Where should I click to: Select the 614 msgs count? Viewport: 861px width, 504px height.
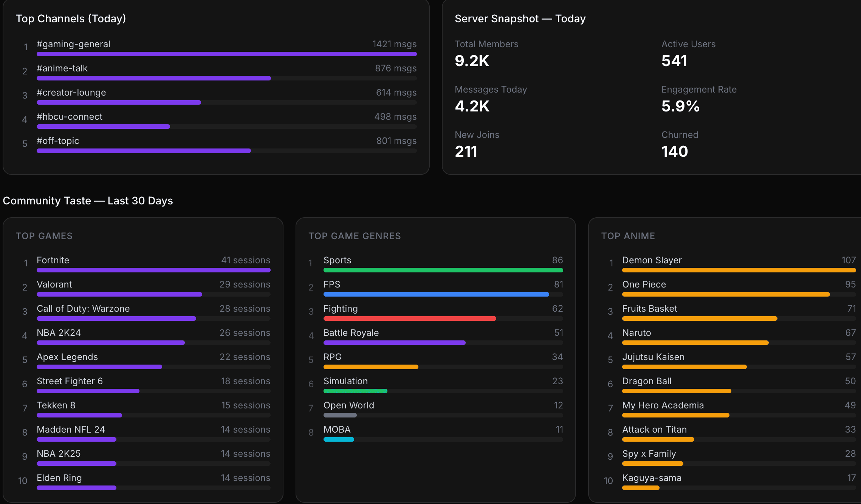point(396,93)
